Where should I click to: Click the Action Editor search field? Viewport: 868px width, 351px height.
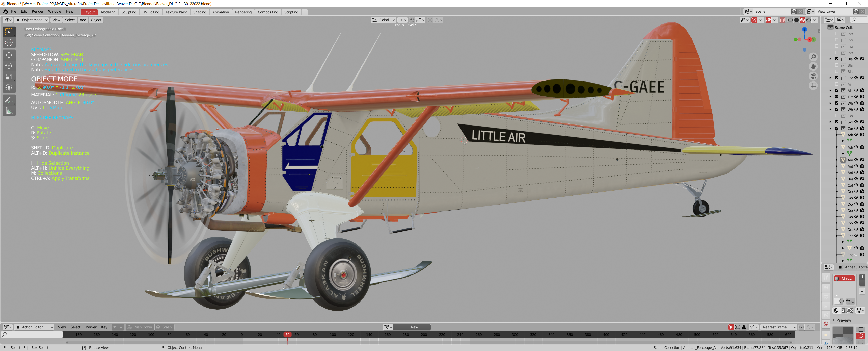click(x=32, y=335)
